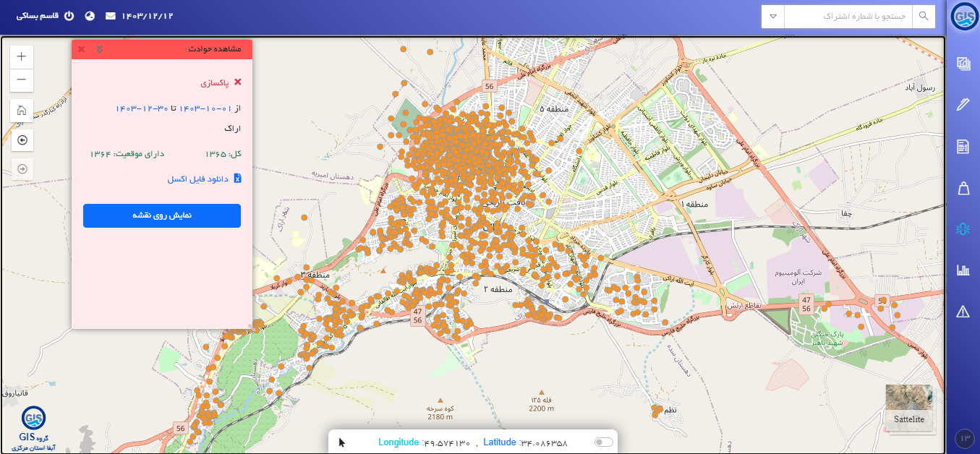Screen dimensions: 980x454
Task: Click the قله ۱۲۵ 2200 m peak label
Action: click(x=541, y=404)
